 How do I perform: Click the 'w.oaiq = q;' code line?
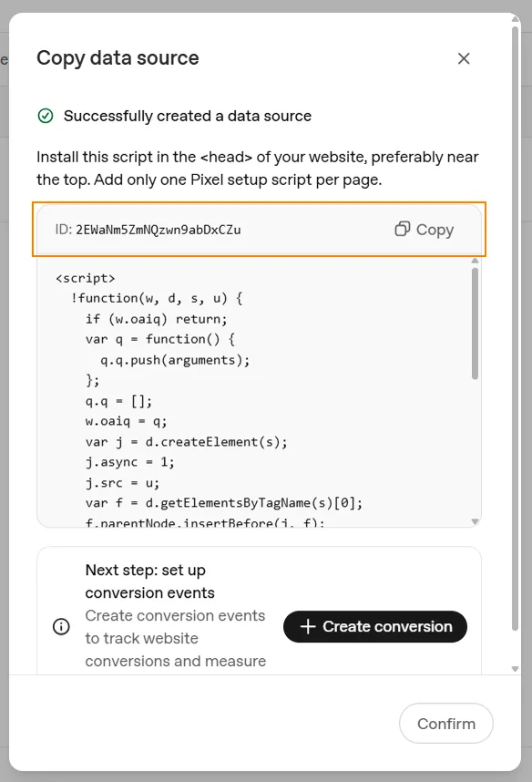click(126, 421)
